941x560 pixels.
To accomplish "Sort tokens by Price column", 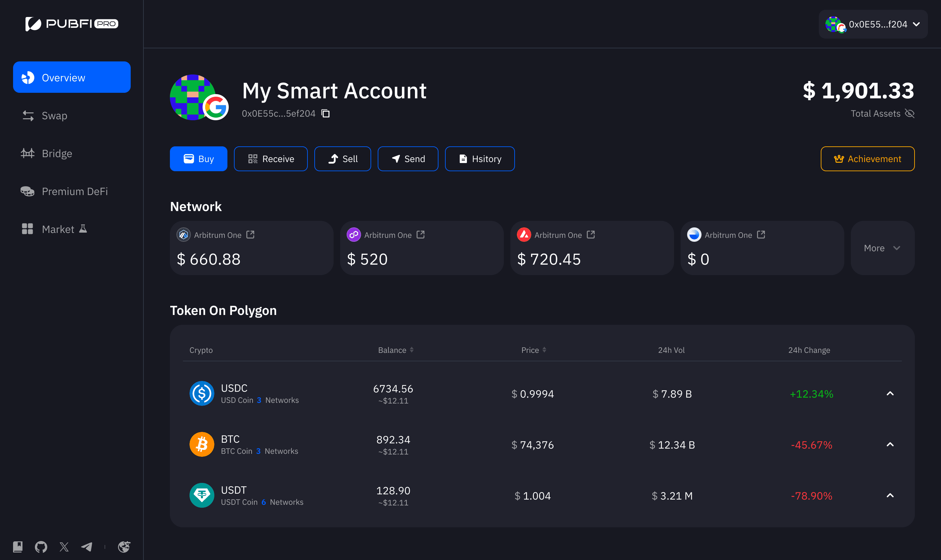I will click(544, 350).
